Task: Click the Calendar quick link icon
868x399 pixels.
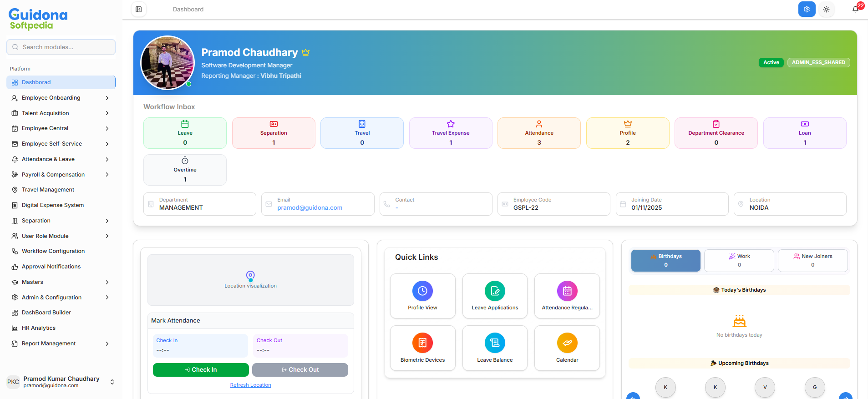Action: pos(567,343)
